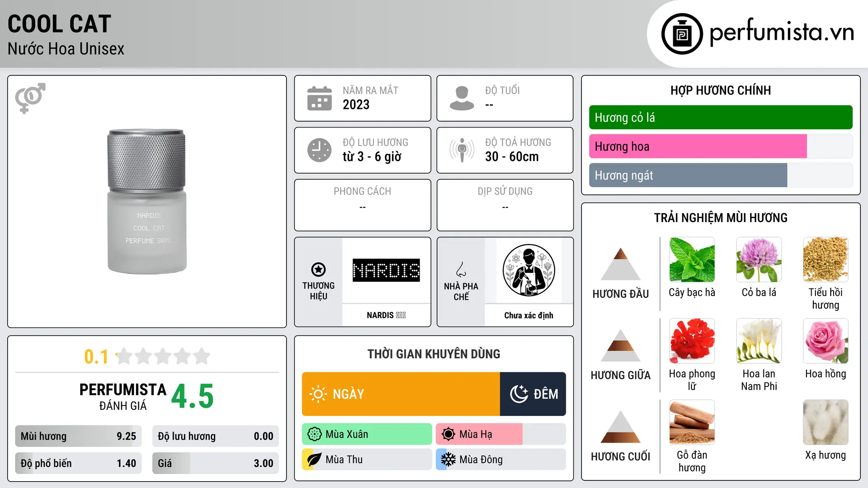Click the DỊP SỬ DỤNG card heading

(x=505, y=191)
